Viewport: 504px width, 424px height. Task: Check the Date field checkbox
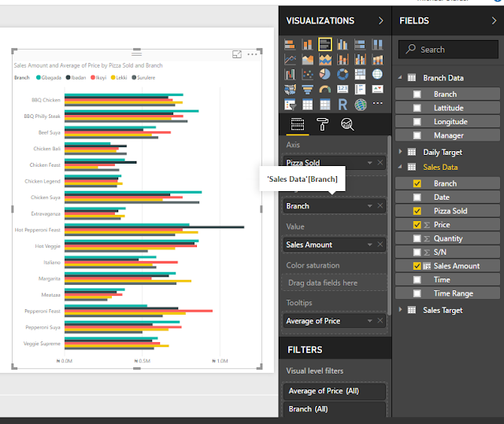[x=417, y=197]
